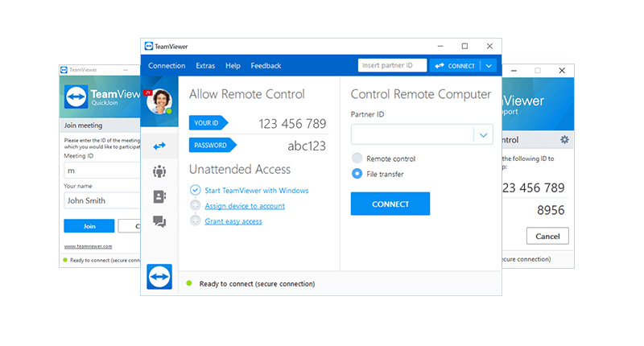
Task: Click the Join meeting header in QuickJoin
Action: pyautogui.click(x=84, y=126)
